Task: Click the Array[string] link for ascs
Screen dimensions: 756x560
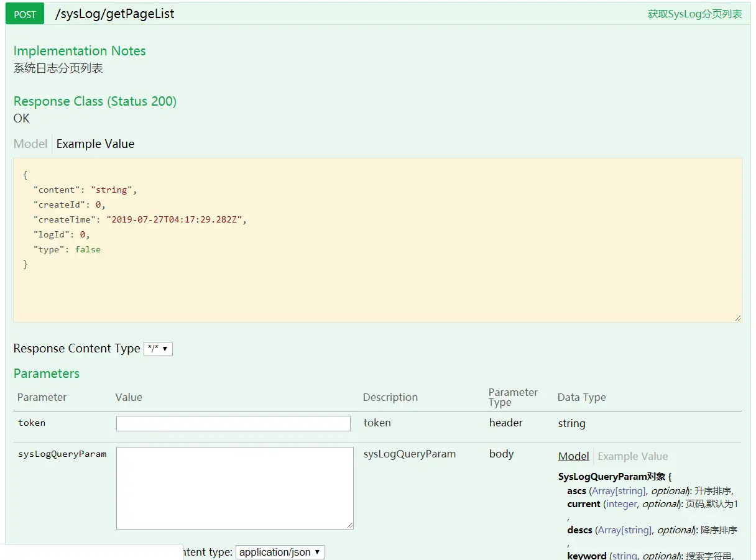Action: pyautogui.click(x=618, y=490)
